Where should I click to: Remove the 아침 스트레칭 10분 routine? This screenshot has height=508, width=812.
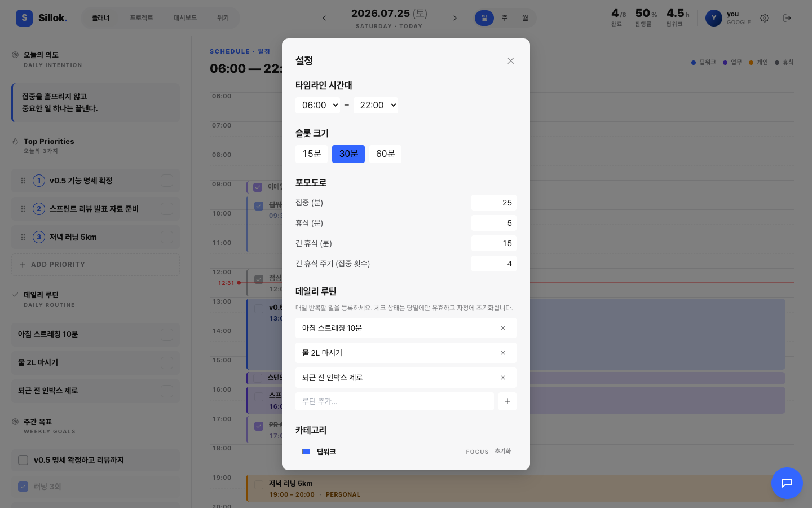tap(503, 328)
